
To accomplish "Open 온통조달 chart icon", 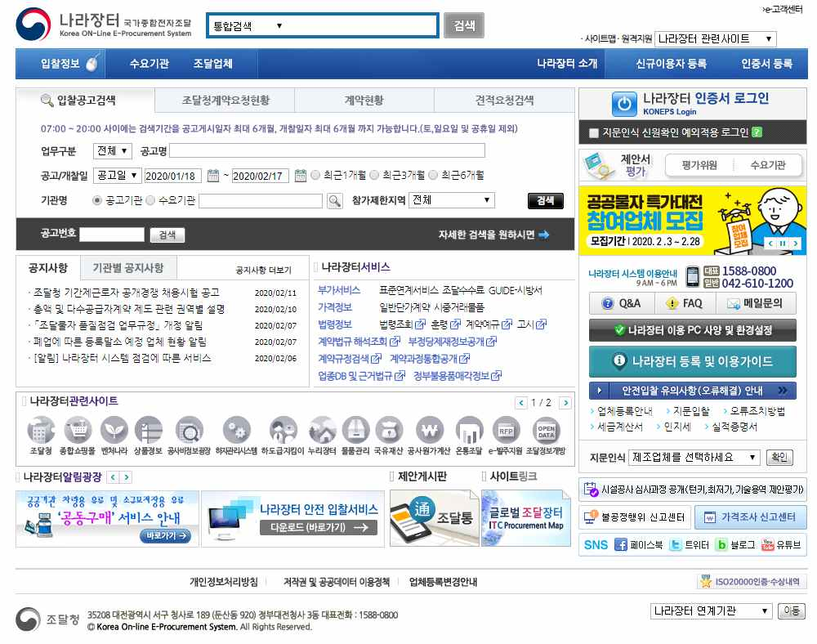I will pos(469,432).
